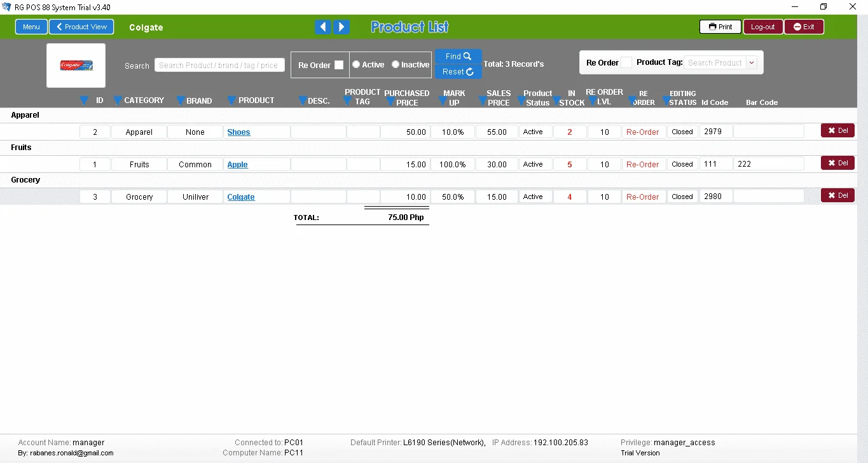Tick the Re Order checkbox beside Product Tag
The height and width of the screenshot is (463, 868).
coord(626,62)
